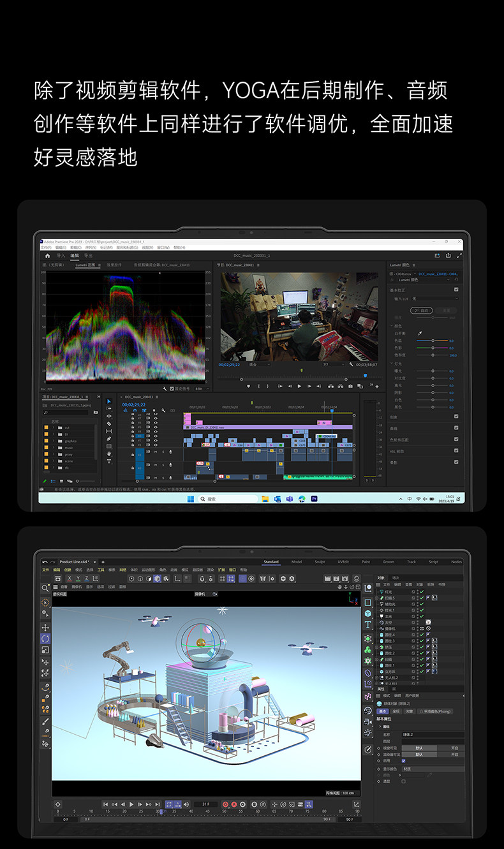Toggle the 晕影 checkbox in Lumetri
504x849 pixels.
pyautogui.click(x=456, y=462)
